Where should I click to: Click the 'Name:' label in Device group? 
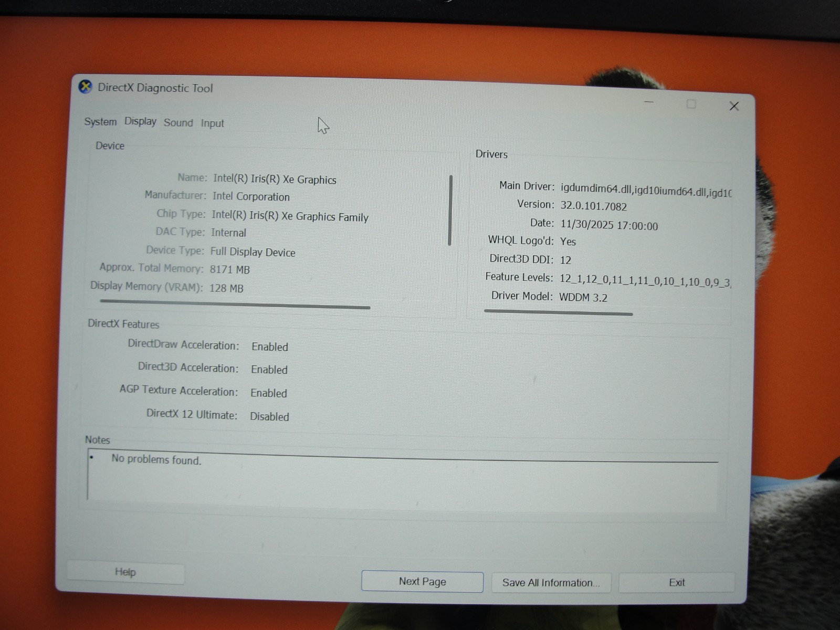pyautogui.click(x=192, y=177)
